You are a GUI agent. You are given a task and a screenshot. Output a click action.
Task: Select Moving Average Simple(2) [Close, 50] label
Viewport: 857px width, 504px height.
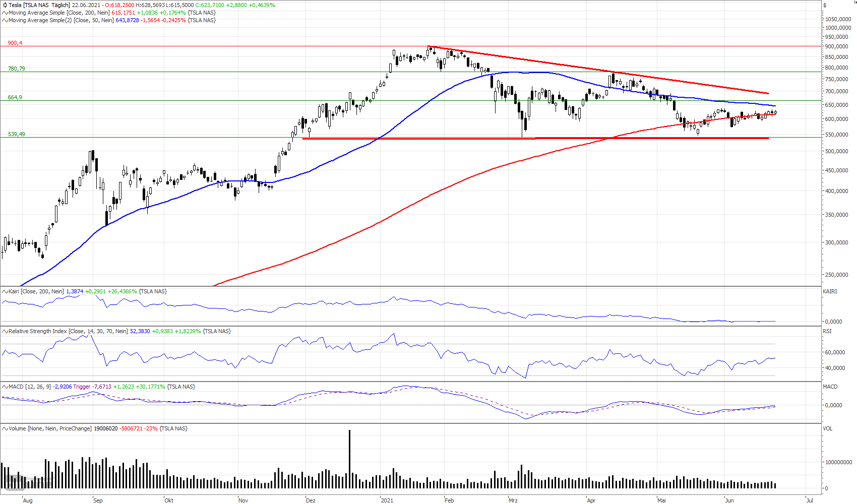(x=61, y=20)
